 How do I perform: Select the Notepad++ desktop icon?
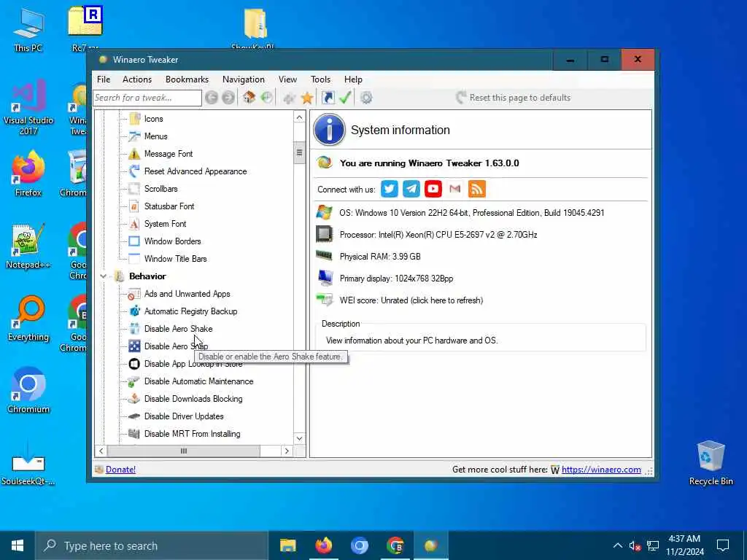[x=28, y=246]
